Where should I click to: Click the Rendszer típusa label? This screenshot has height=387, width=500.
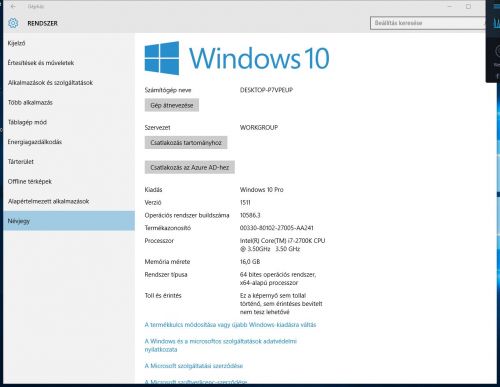tap(166, 274)
